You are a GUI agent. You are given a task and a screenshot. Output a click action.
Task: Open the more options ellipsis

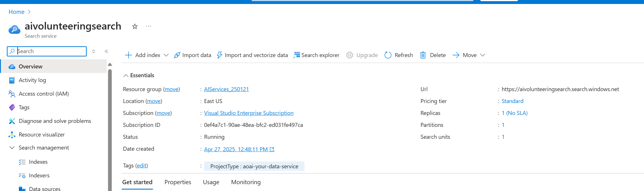pos(149,26)
